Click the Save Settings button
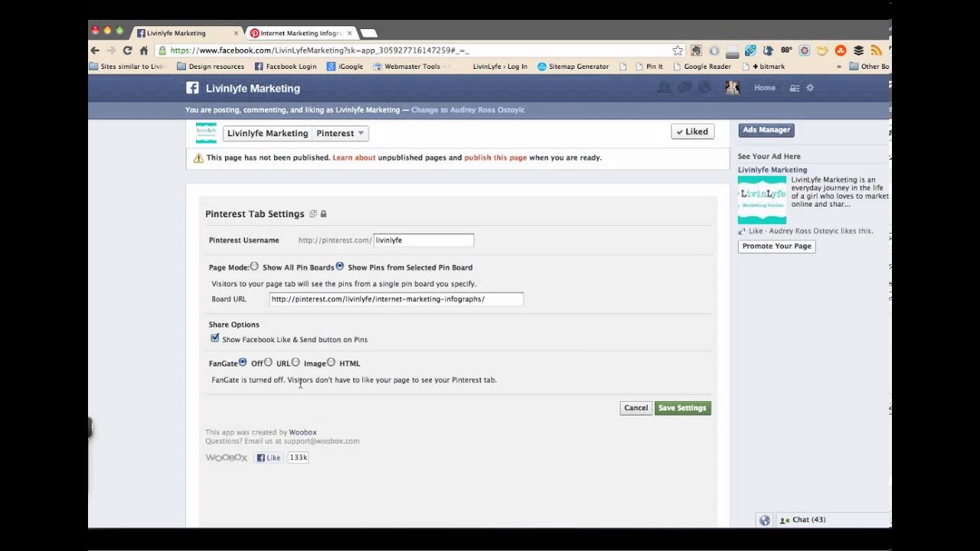Image resolution: width=980 pixels, height=551 pixels. [683, 408]
